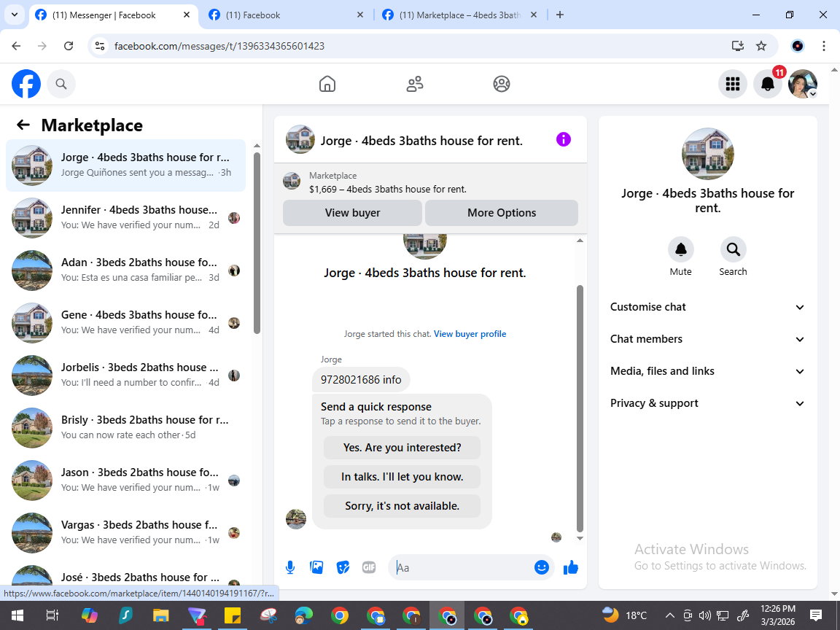840x630 pixels.
Task: Send a thumbs-up like
Action: click(x=571, y=567)
